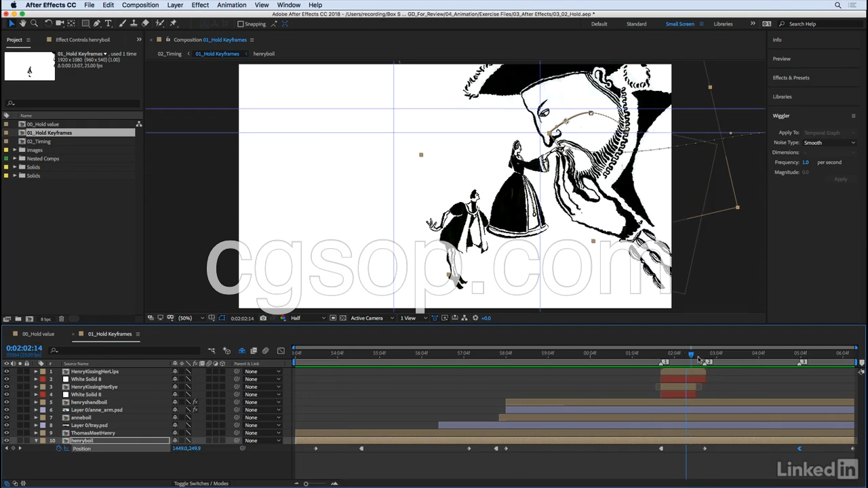Collapse the henryboil layer properties

36,441
